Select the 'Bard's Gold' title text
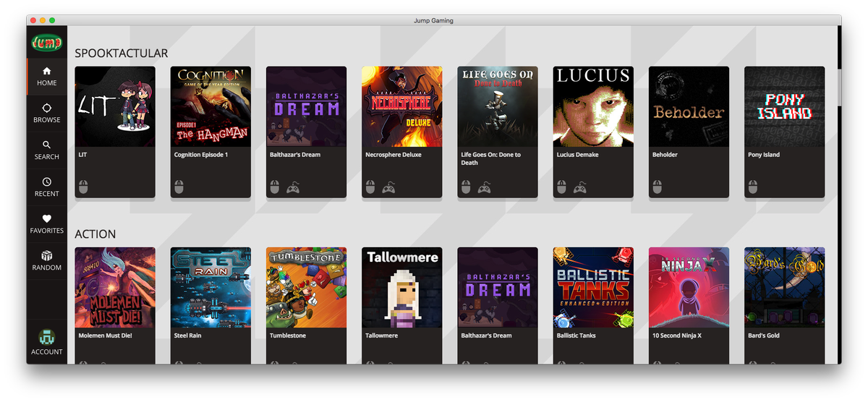The height and width of the screenshot is (402, 868). click(764, 335)
